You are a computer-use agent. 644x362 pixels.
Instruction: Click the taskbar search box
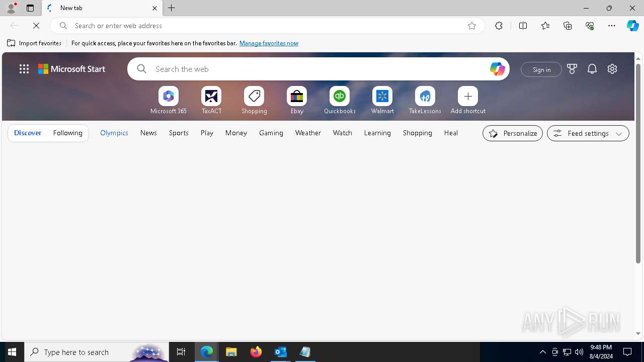coord(97,352)
